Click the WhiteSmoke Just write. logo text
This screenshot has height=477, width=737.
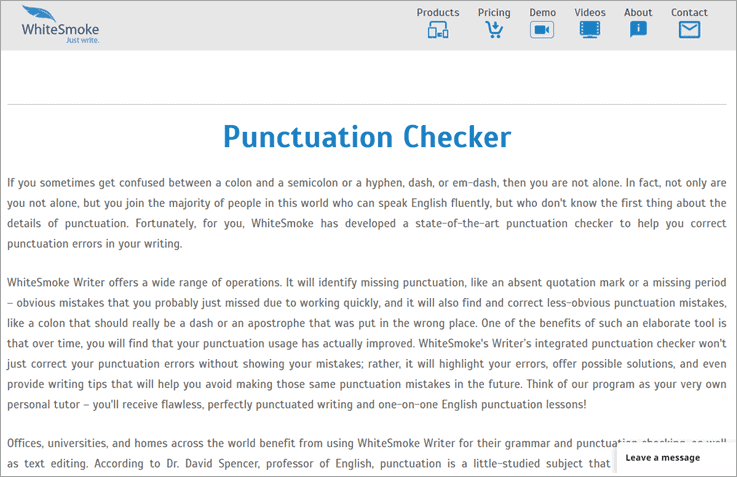pos(60,33)
